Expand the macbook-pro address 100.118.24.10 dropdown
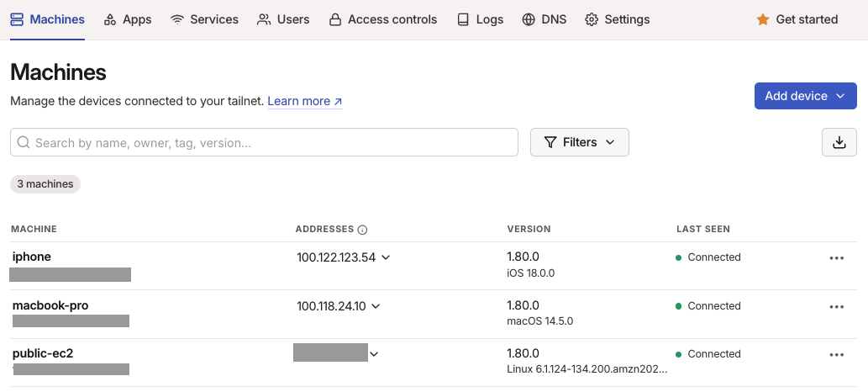This screenshot has width=868, height=392. click(376, 306)
